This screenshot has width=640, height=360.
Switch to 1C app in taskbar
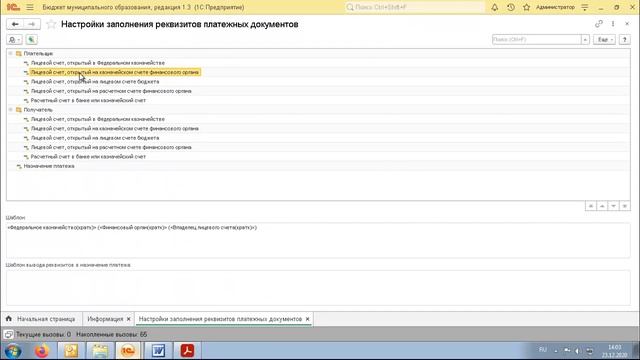tap(128, 351)
